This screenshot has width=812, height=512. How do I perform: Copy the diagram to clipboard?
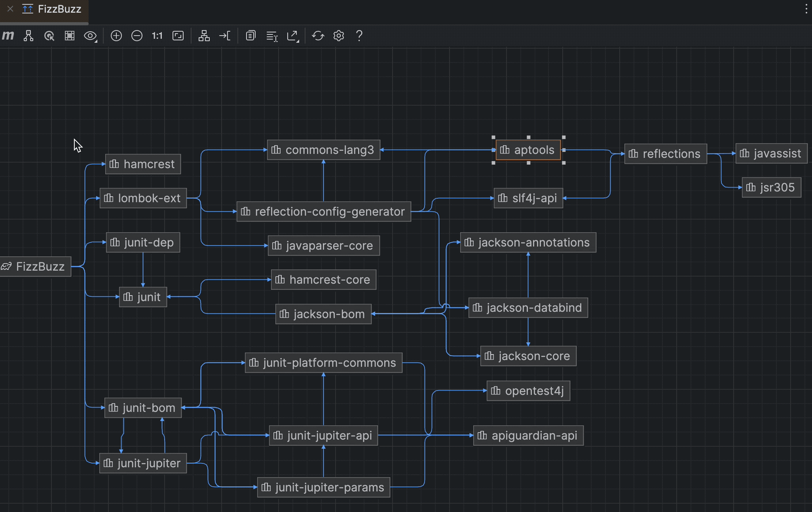click(250, 36)
